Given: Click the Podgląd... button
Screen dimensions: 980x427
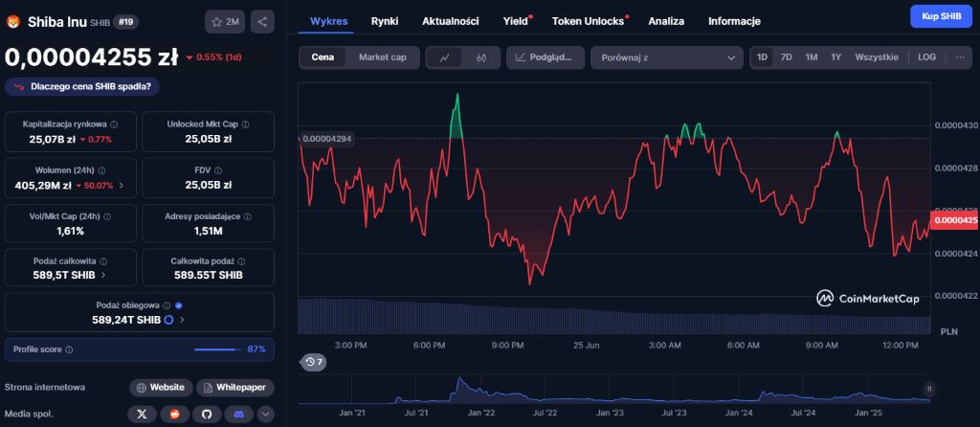Looking at the screenshot, I should [x=545, y=57].
